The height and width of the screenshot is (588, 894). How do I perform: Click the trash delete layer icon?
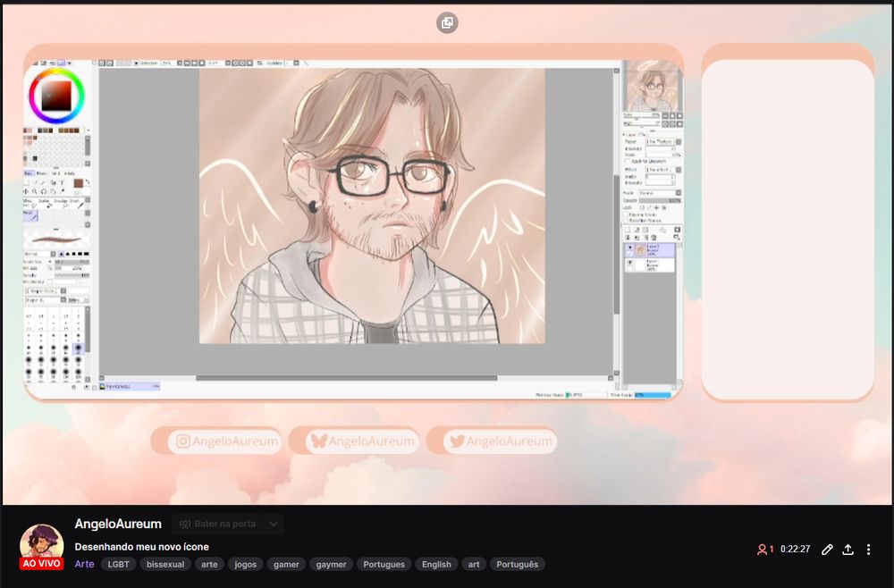coord(654,238)
